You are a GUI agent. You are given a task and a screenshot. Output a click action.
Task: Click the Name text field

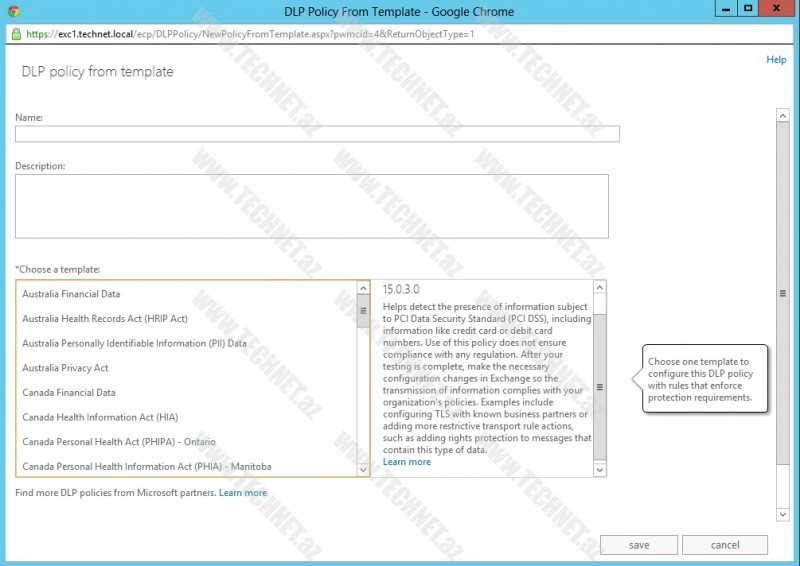click(x=317, y=134)
